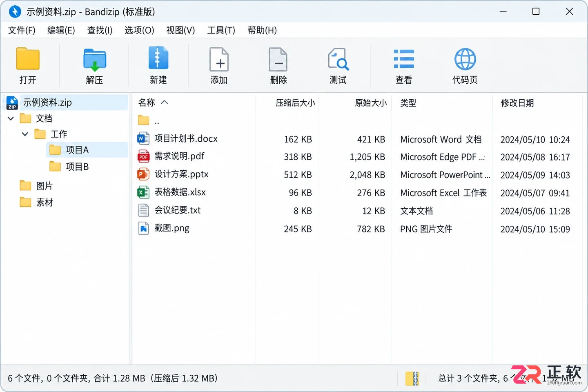Sort by 类型 column header
The width and height of the screenshot is (588, 392).
pyautogui.click(x=408, y=103)
